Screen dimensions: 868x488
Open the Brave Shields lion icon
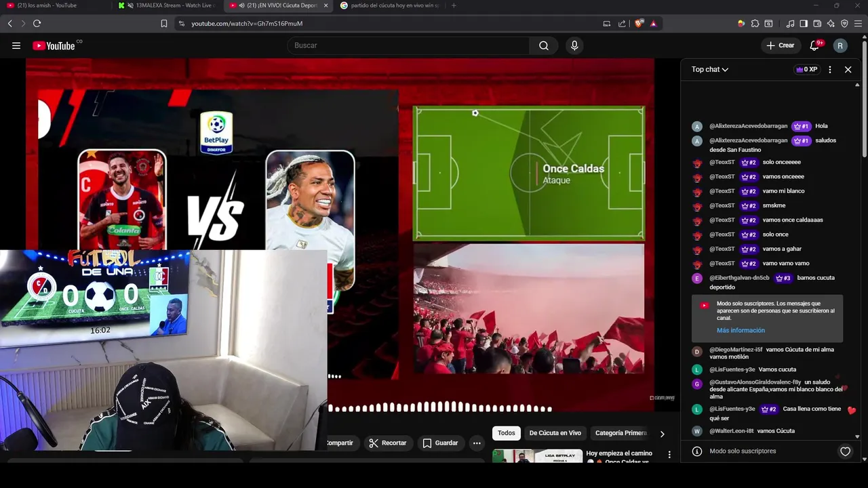pyautogui.click(x=639, y=23)
